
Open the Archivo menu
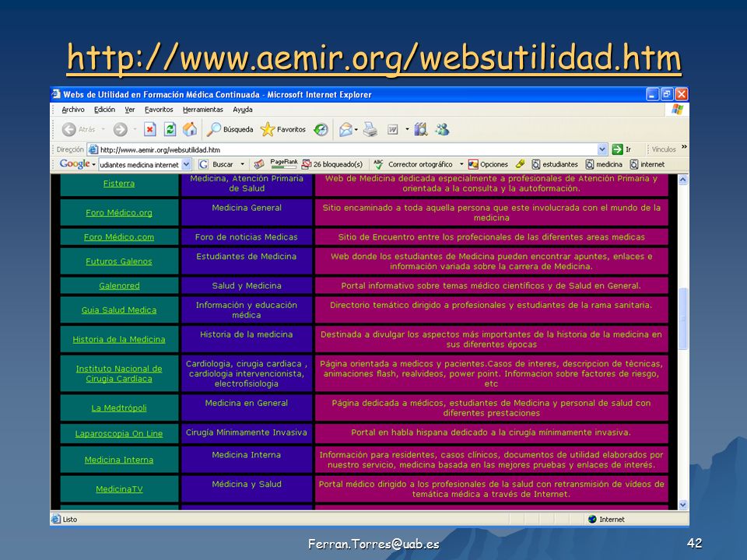73,110
